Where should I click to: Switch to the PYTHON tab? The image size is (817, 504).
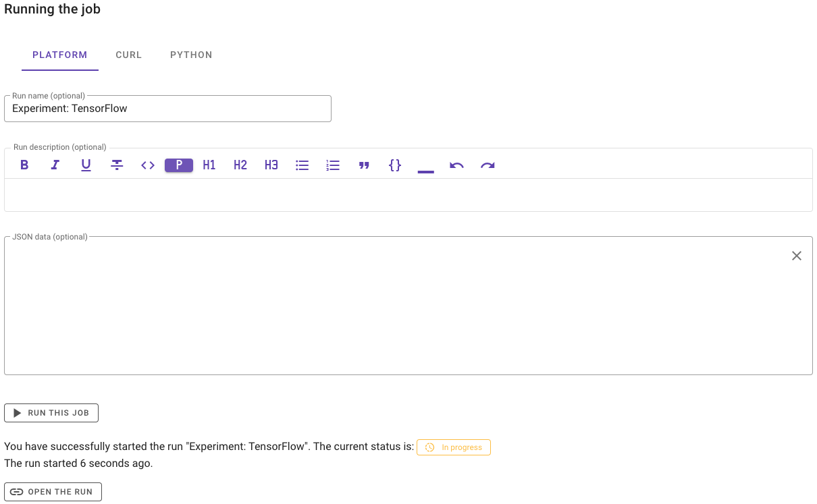(x=191, y=55)
